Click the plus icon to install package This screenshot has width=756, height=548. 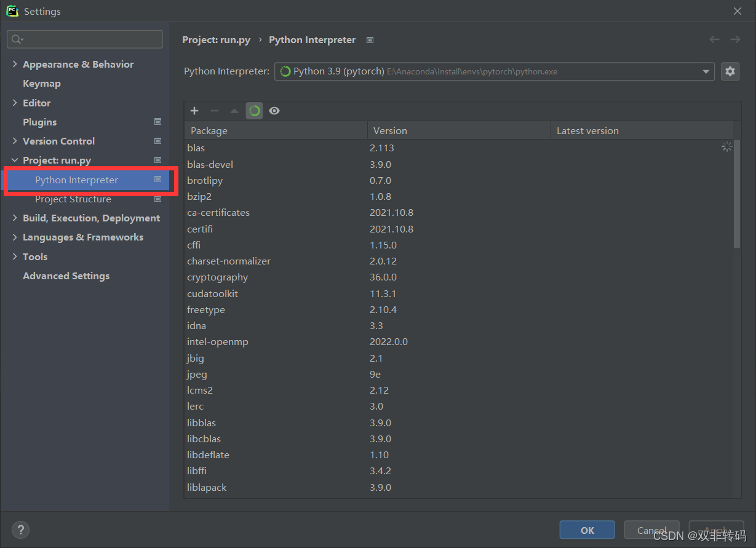194,111
